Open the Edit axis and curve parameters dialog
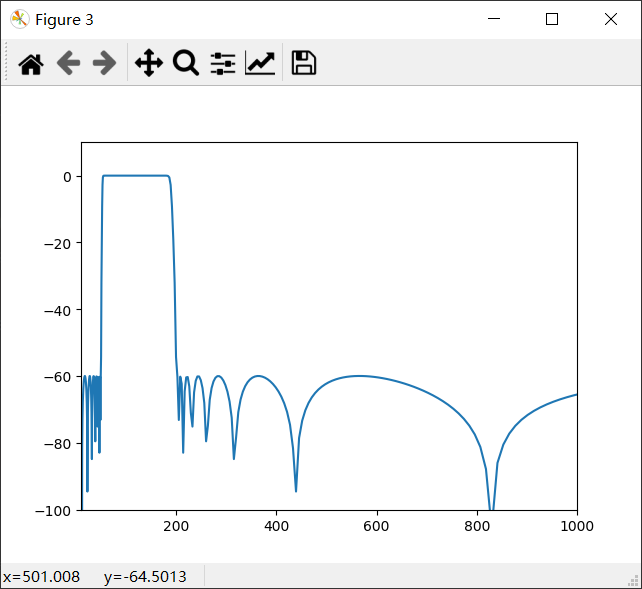The image size is (642, 589). 260,63
